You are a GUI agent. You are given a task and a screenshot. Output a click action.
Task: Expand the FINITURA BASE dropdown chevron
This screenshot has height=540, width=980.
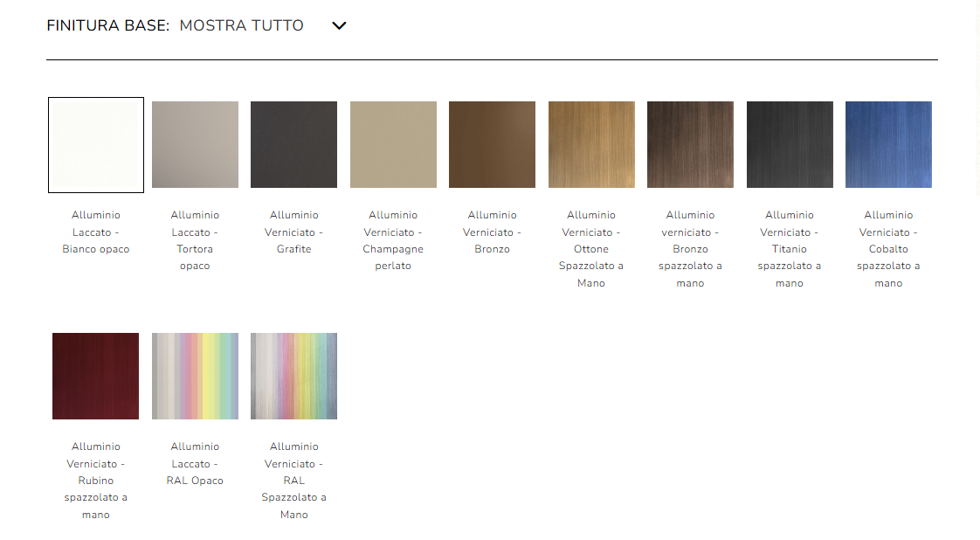coord(339,26)
